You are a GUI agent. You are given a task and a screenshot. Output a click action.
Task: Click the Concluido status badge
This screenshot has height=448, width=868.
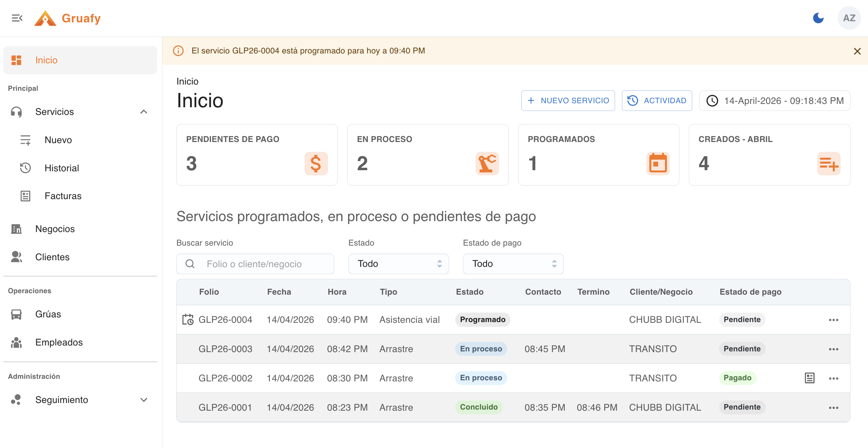(x=479, y=407)
